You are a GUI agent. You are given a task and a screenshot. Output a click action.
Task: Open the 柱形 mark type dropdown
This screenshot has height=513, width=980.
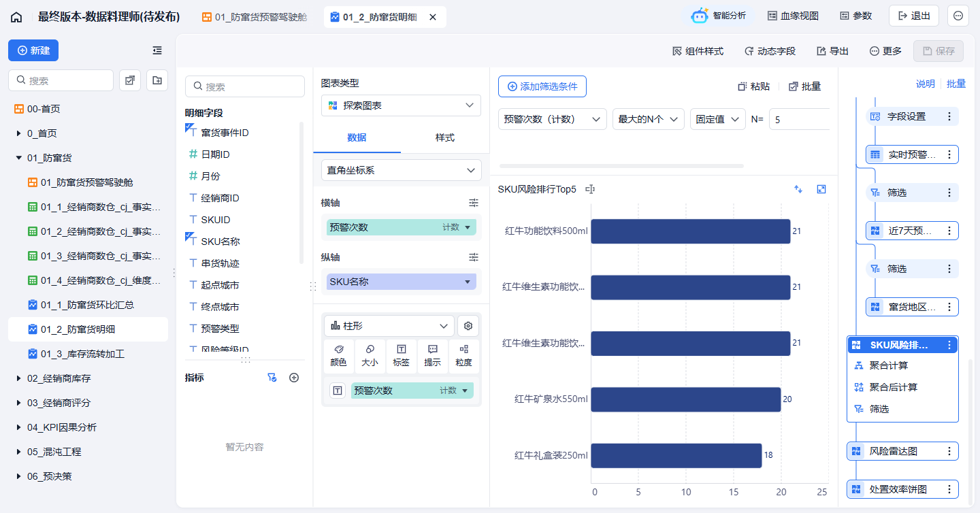click(x=389, y=326)
